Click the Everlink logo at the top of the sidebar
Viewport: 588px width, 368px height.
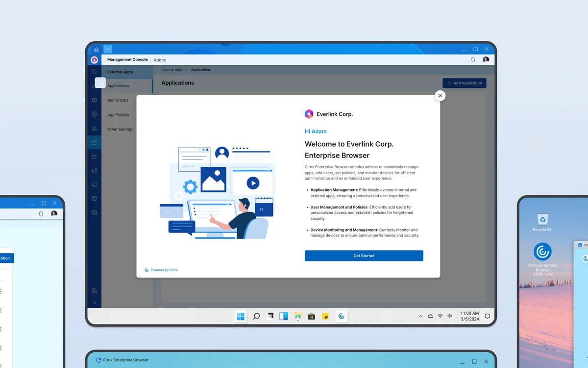click(x=95, y=60)
